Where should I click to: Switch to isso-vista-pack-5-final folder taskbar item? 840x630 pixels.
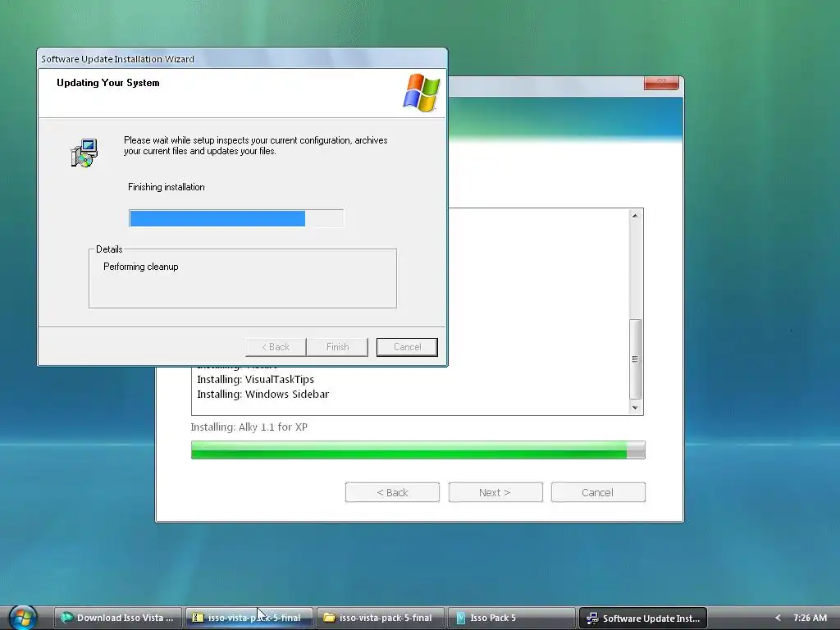[380, 618]
